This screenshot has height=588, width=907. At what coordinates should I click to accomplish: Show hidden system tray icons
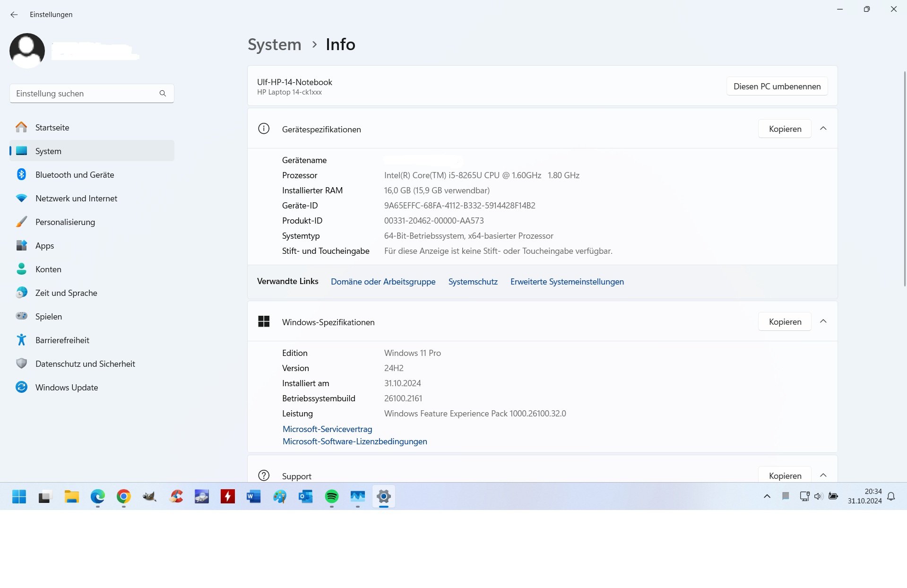click(767, 496)
